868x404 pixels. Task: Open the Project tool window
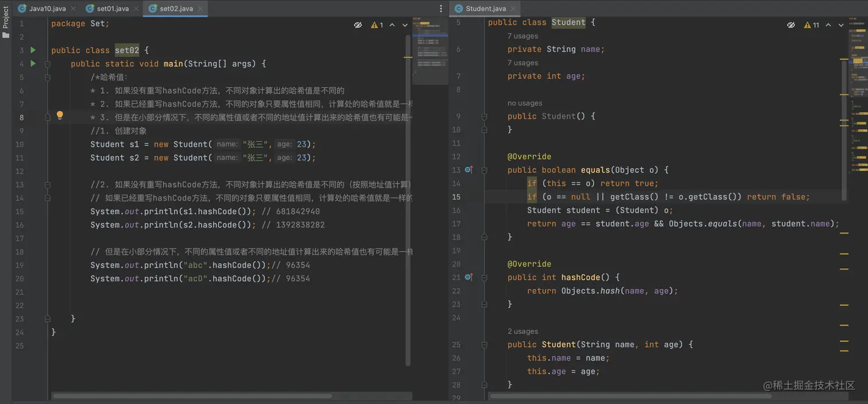[6, 18]
